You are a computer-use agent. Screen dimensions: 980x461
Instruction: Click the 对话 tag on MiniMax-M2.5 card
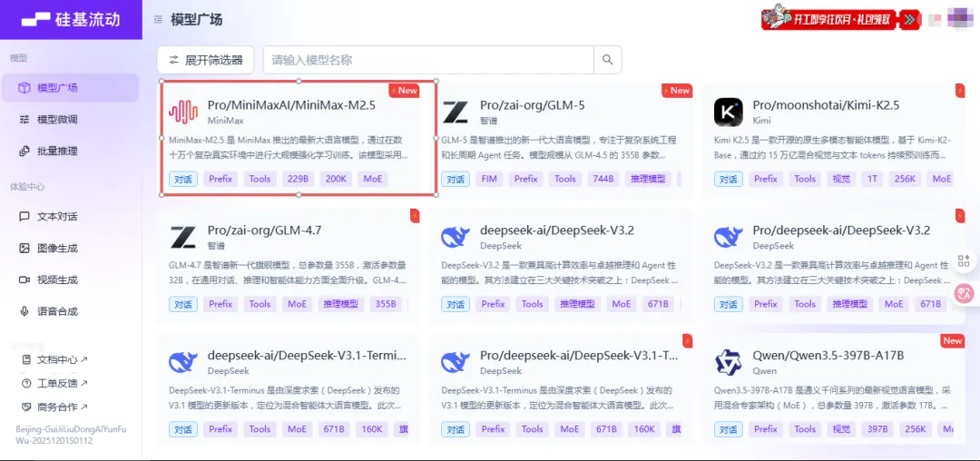(x=183, y=180)
